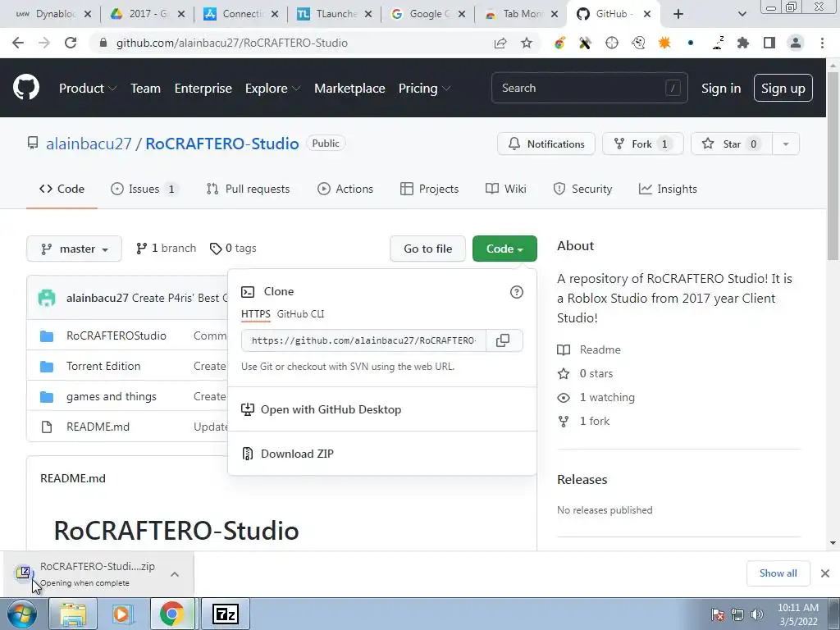Expand the Product dropdown menu
Image resolution: width=840 pixels, height=630 pixels.
pyautogui.click(x=87, y=89)
